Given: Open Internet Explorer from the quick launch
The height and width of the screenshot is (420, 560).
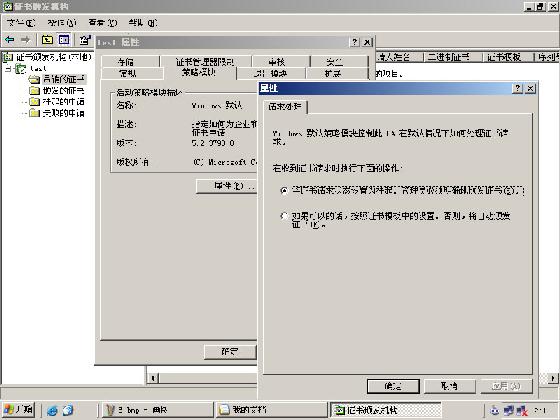Looking at the screenshot, I should [x=52, y=410].
